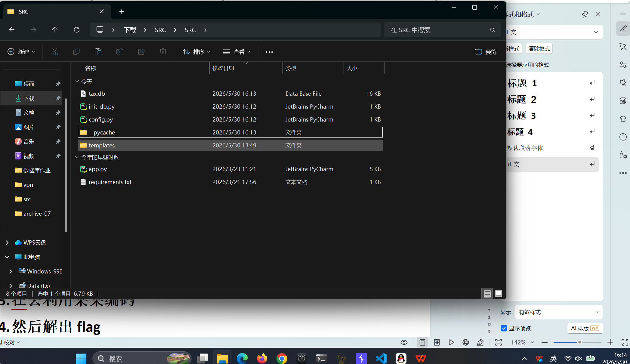Refresh the SRC folder view
Screen dimensions: 630x364
(x=77, y=30)
